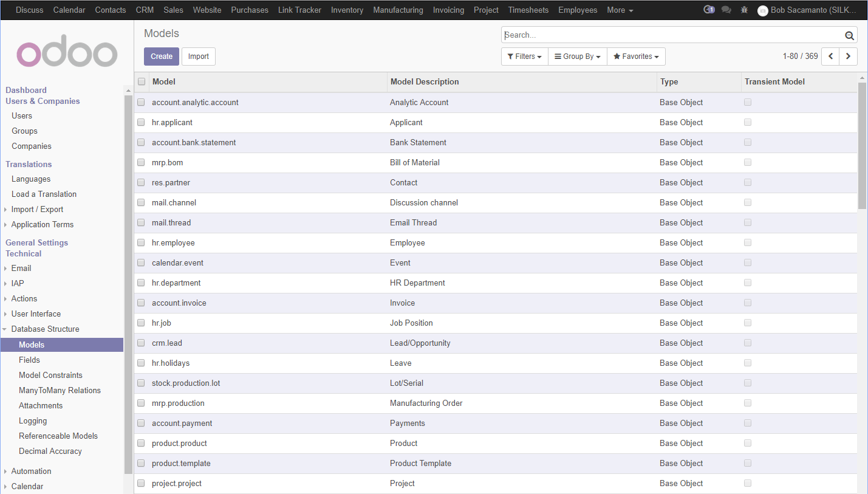The height and width of the screenshot is (494, 868).
Task: Click the 1-80 / 369 pager range
Action: coord(800,57)
